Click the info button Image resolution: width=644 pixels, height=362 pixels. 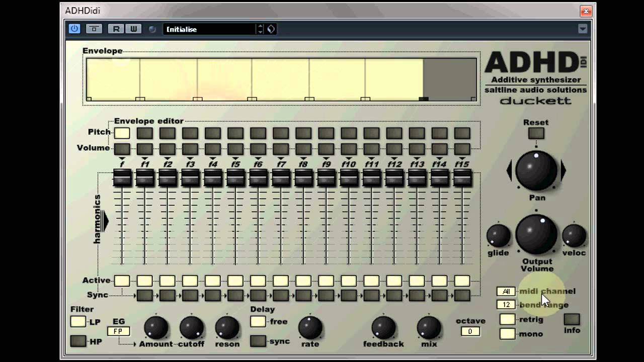tap(572, 319)
